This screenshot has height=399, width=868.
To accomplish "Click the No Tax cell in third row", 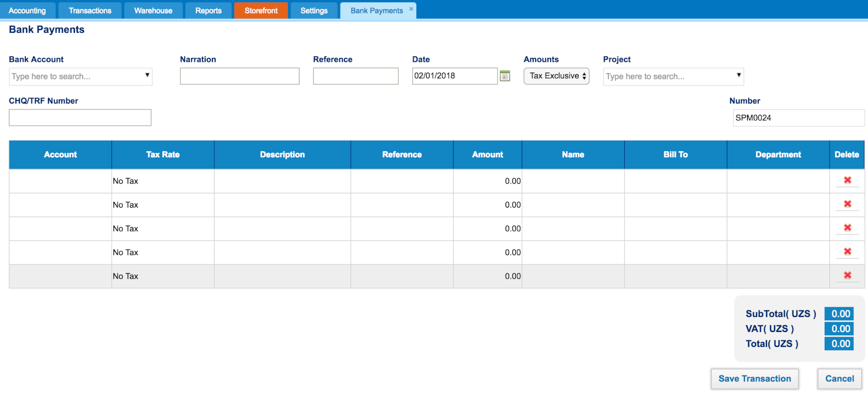I will click(x=163, y=228).
